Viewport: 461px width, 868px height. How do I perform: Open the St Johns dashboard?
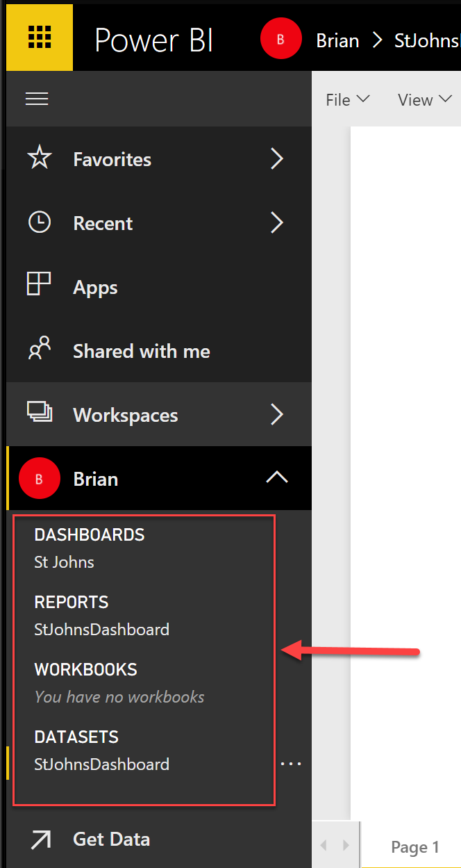pyautogui.click(x=65, y=562)
